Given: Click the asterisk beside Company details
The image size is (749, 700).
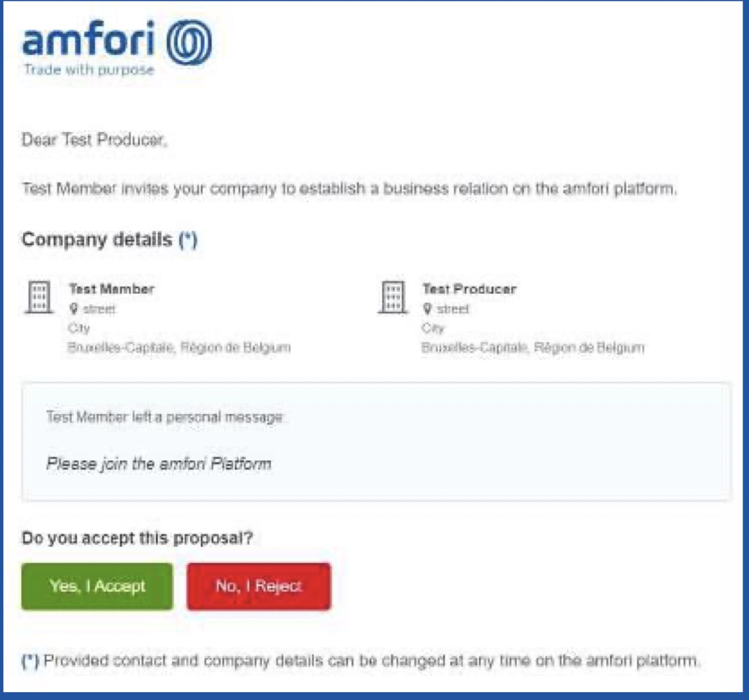Looking at the screenshot, I should pos(188,239).
